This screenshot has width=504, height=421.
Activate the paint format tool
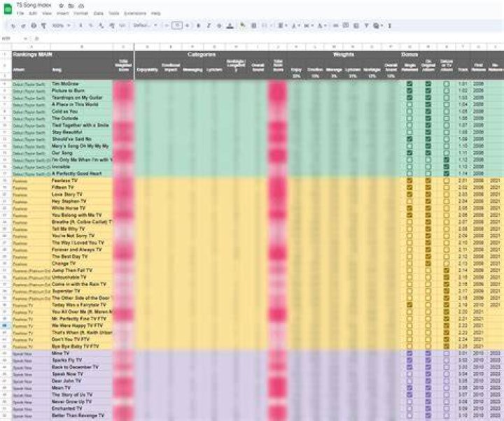coord(43,26)
